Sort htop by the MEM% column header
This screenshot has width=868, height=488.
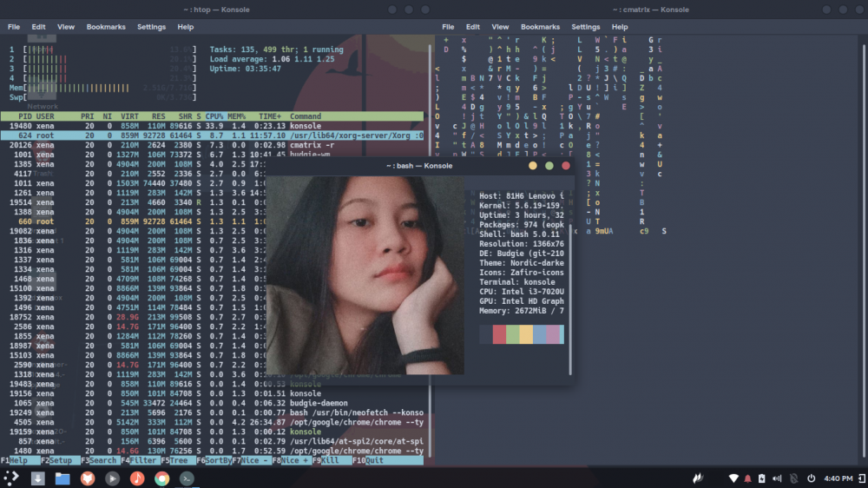point(236,116)
